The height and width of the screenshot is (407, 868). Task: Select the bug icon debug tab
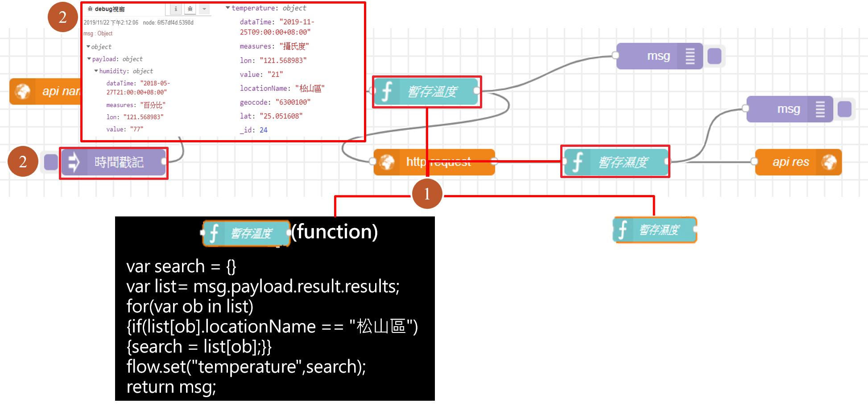click(190, 9)
